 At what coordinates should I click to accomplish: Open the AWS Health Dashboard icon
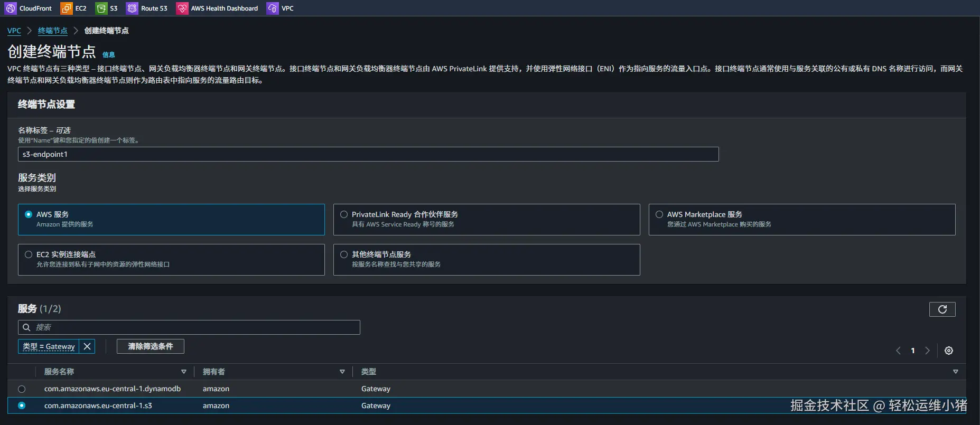182,8
